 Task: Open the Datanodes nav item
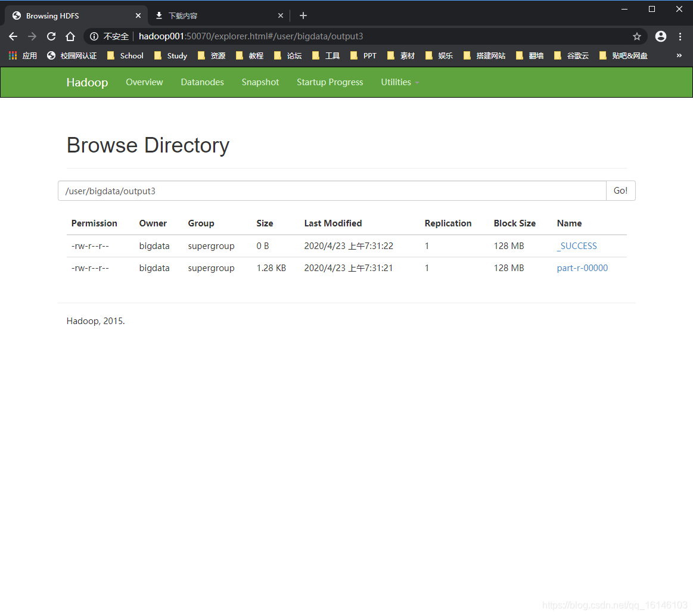[x=203, y=82]
